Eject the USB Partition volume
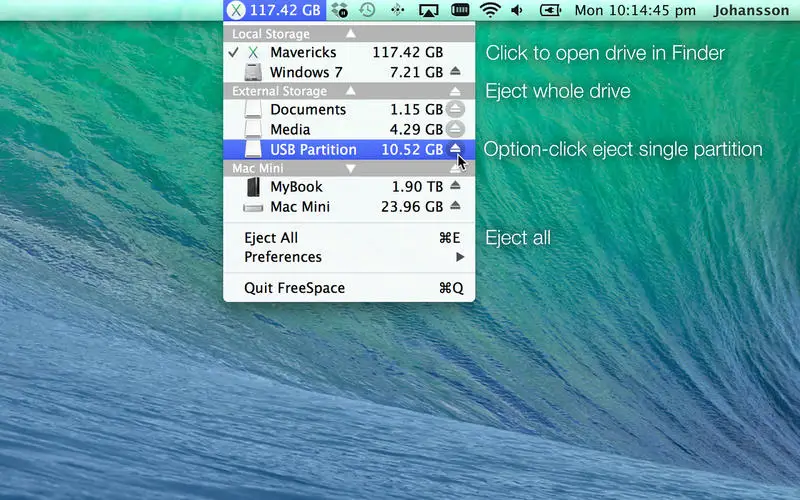This screenshot has width=800, height=500. tap(455, 149)
